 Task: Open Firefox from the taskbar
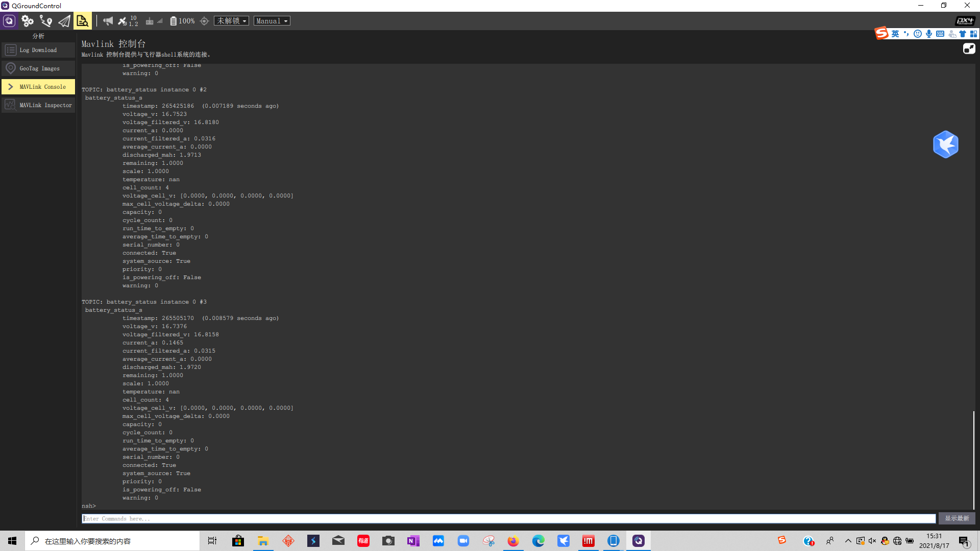[x=513, y=541]
